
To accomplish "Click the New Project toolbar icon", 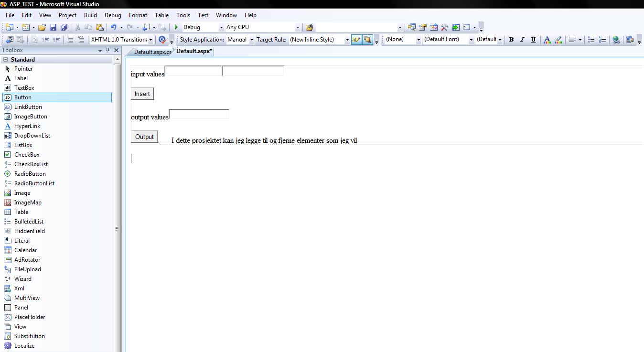I will coord(9,27).
